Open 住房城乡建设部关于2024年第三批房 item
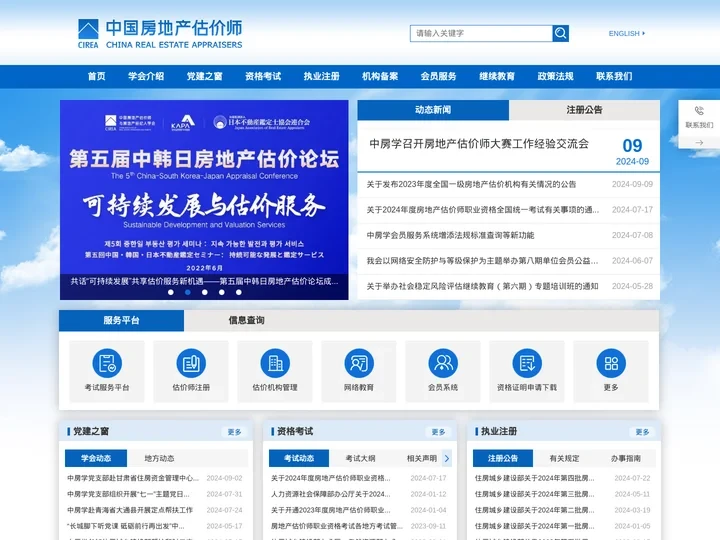This screenshot has width=720, height=540. click(534, 494)
